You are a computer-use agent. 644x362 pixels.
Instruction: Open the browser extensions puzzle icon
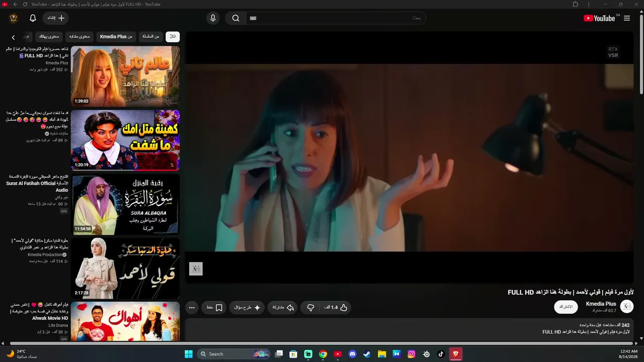(x=576, y=4)
